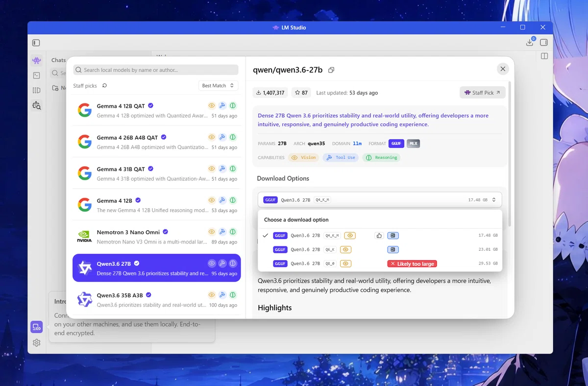Image resolution: width=588 pixels, height=386 pixels.
Task: Open the Best Match sort dropdown
Action: (x=218, y=86)
